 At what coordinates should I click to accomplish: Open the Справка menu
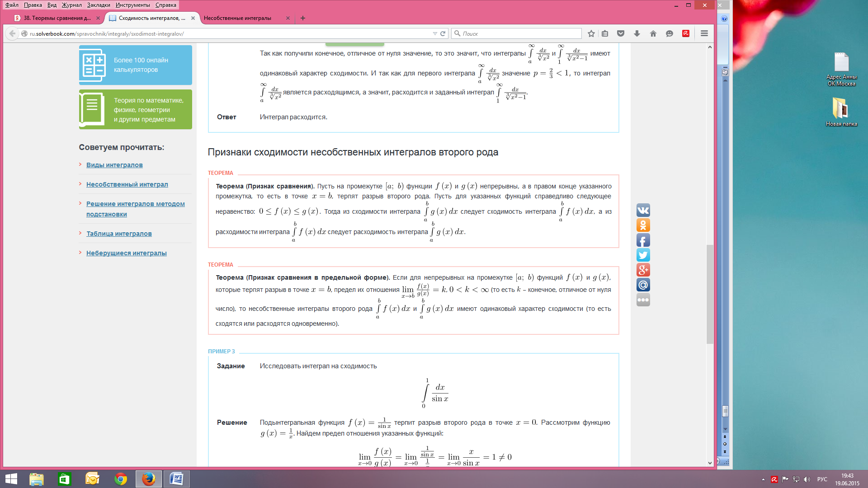coord(166,5)
